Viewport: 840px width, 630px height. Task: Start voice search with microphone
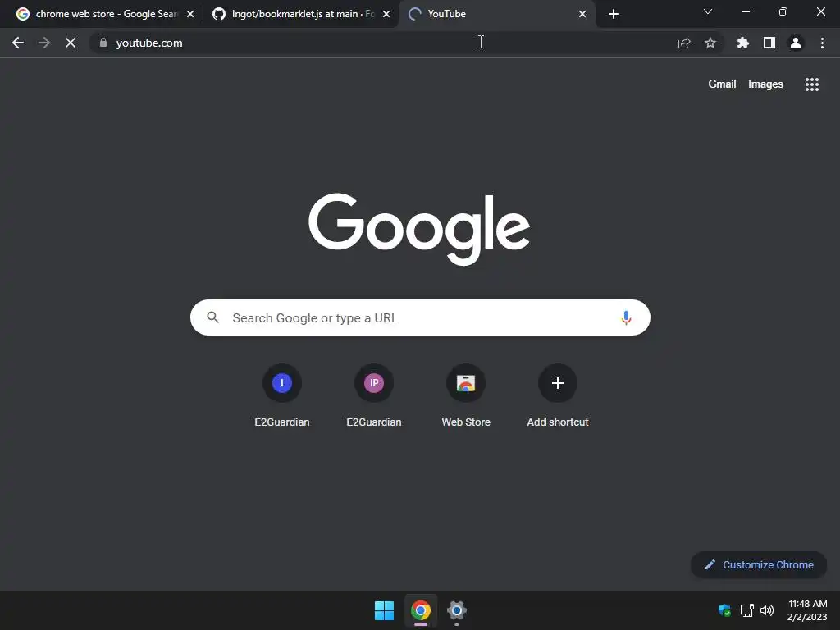pyautogui.click(x=626, y=317)
